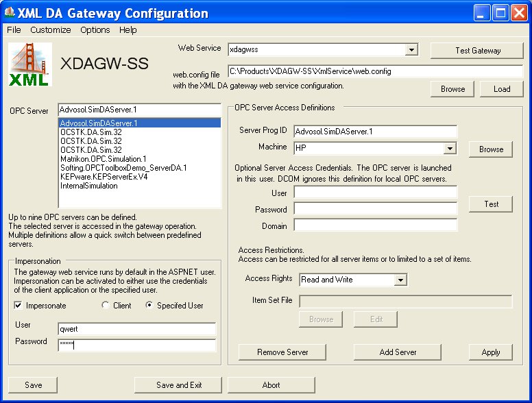532x403 pixels.
Task: Click Browse next to web.config file
Action: [452, 89]
